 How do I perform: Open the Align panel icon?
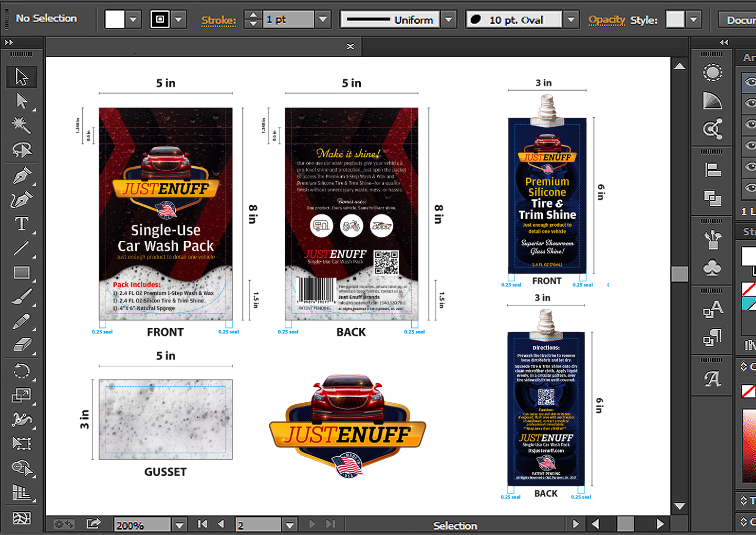click(713, 170)
